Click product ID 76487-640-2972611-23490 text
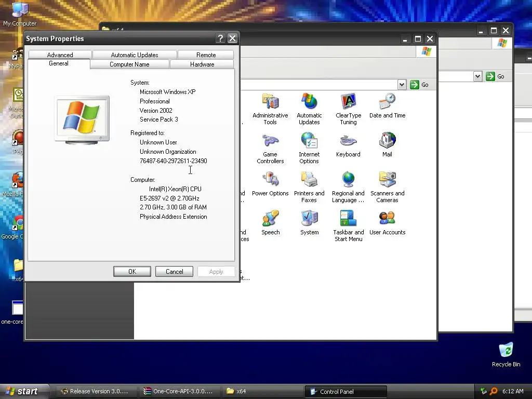The image size is (532, 399). (174, 161)
